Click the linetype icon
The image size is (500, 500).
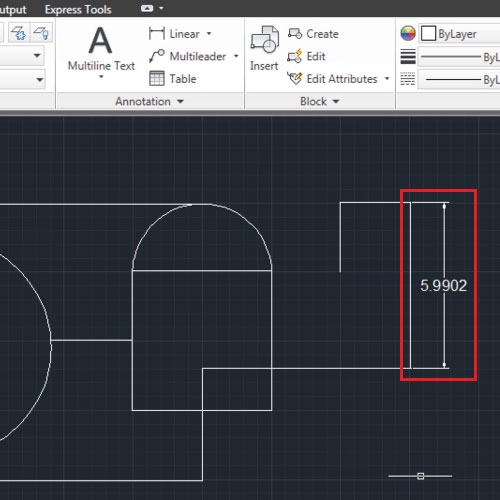(408, 79)
